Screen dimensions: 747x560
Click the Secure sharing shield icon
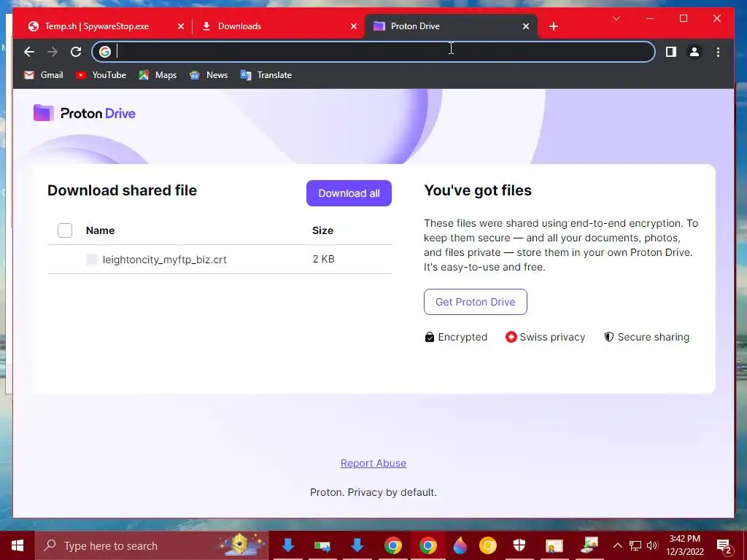(x=609, y=337)
